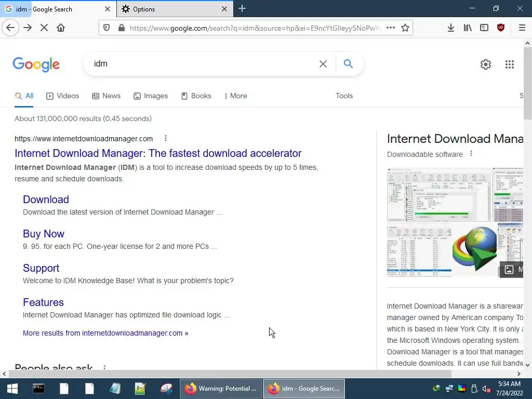Bookmark this page with the star

click(x=405, y=28)
